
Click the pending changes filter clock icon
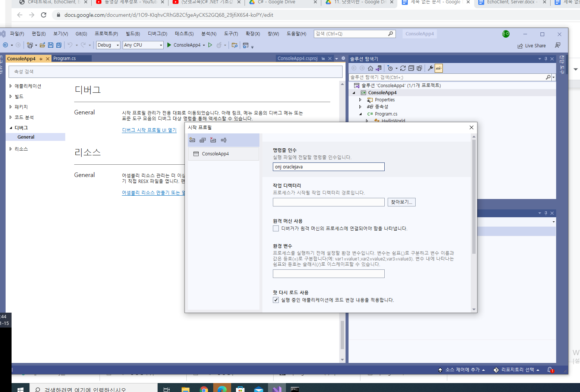[x=390, y=68]
